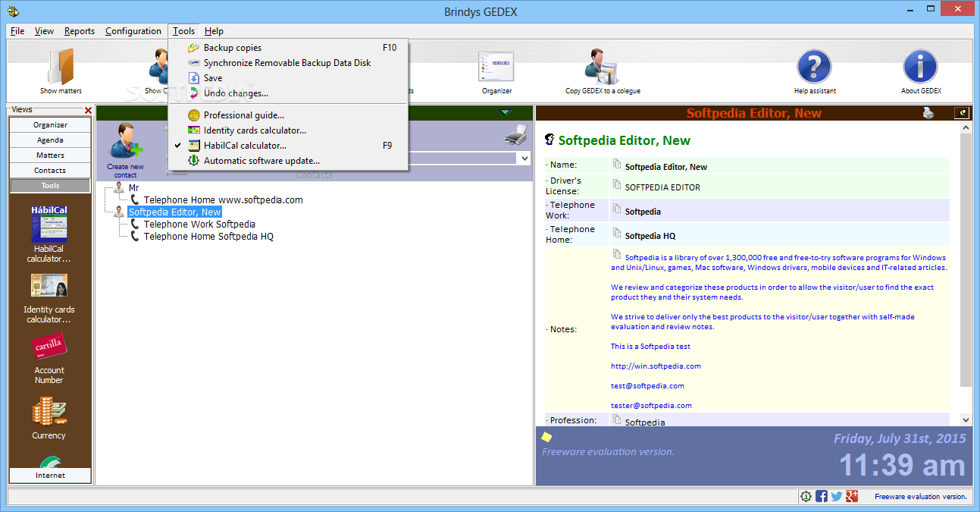Switch to the Organizer view button
The height and width of the screenshot is (512, 980).
pyautogui.click(x=50, y=125)
